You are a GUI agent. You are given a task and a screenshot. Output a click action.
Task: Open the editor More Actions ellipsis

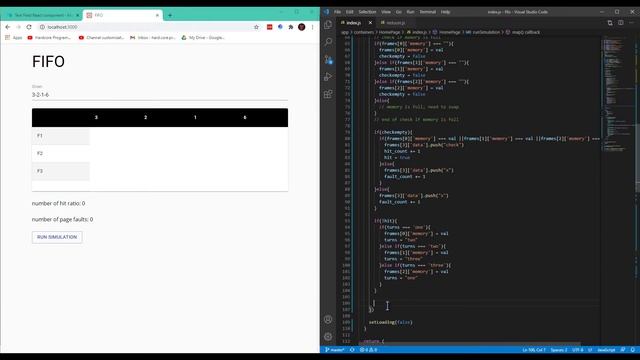631,23
